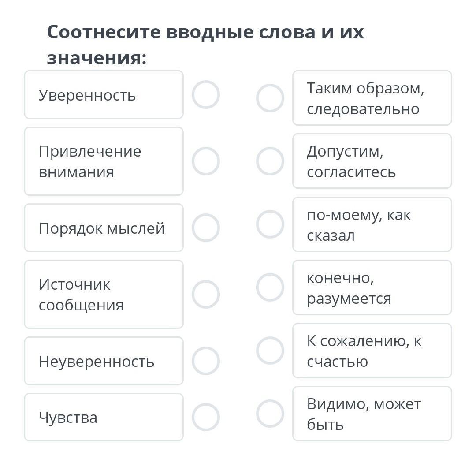Select the circle next to Привлечение внимания
The height and width of the screenshot is (474, 476).
point(206,161)
